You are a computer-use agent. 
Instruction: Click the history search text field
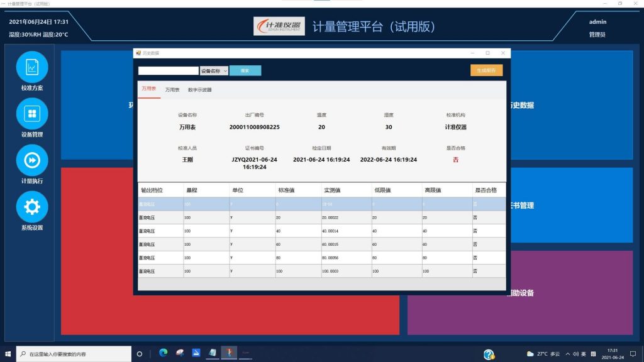pyautogui.click(x=169, y=71)
